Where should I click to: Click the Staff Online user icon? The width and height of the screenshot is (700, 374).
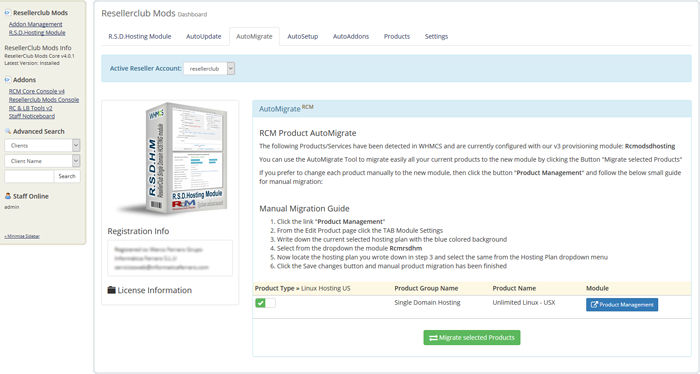pyautogui.click(x=8, y=196)
